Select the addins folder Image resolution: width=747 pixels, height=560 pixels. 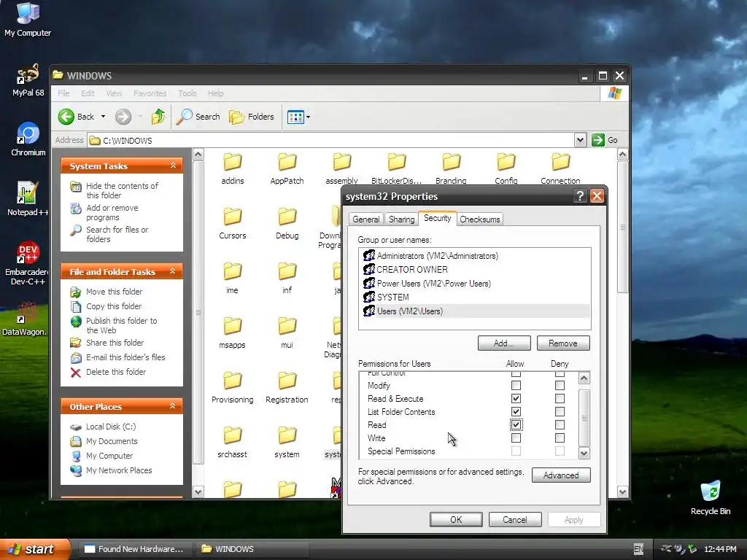tap(233, 169)
